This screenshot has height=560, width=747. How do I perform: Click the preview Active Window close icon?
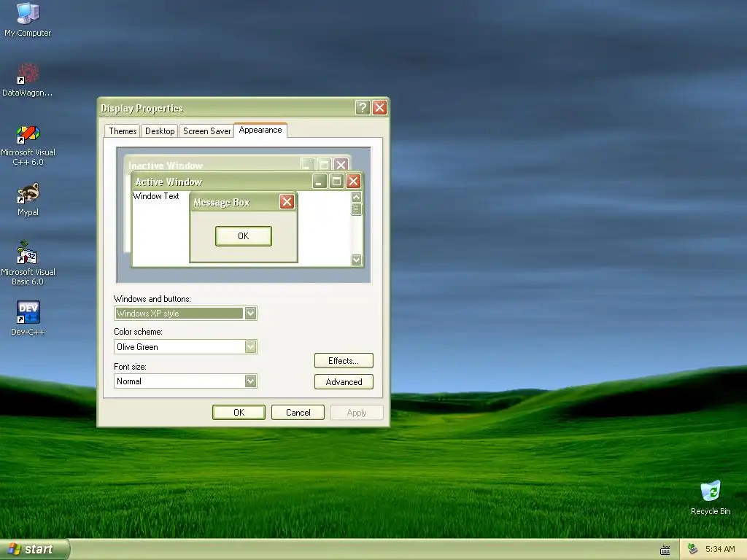pyautogui.click(x=353, y=181)
